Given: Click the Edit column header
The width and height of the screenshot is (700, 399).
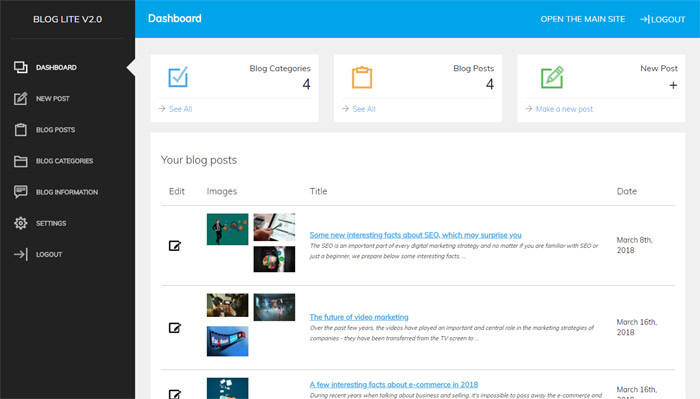Looking at the screenshot, I should [x=177, y=191].
